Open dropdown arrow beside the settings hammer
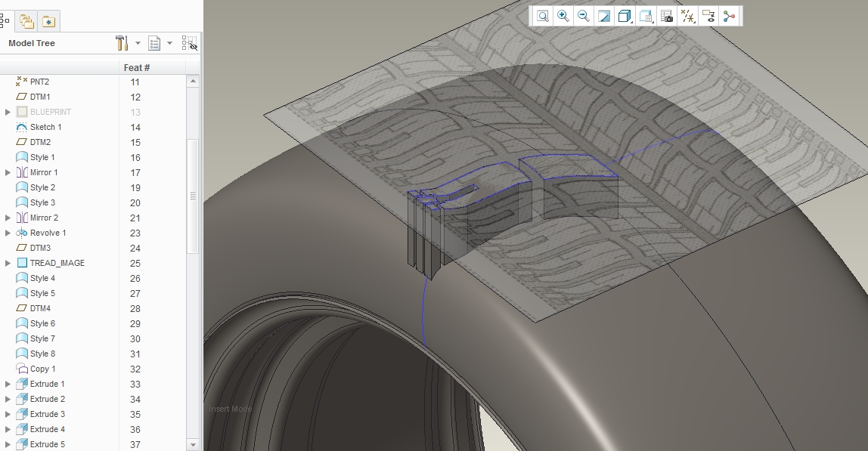868x451 pixels. (x=138, y=43)
